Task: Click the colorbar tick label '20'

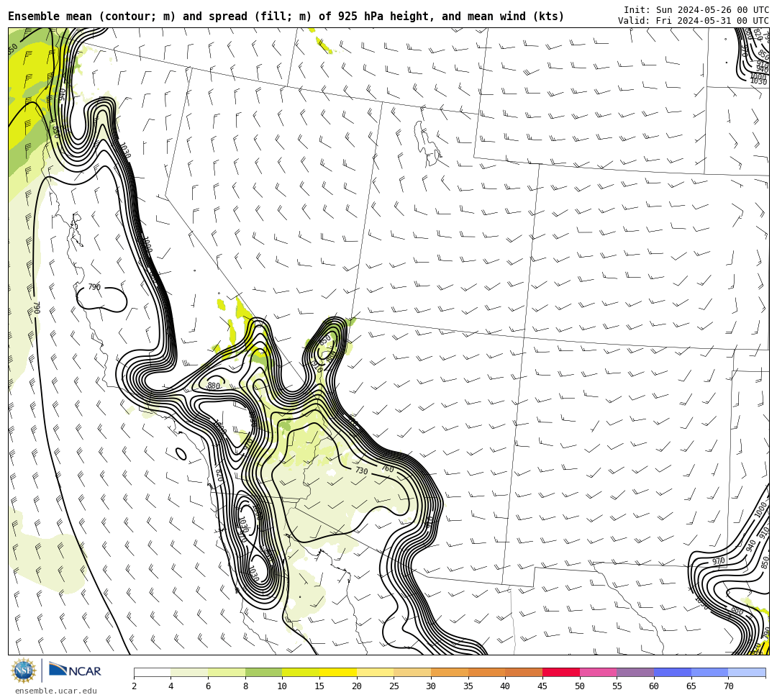Action: 357,686
